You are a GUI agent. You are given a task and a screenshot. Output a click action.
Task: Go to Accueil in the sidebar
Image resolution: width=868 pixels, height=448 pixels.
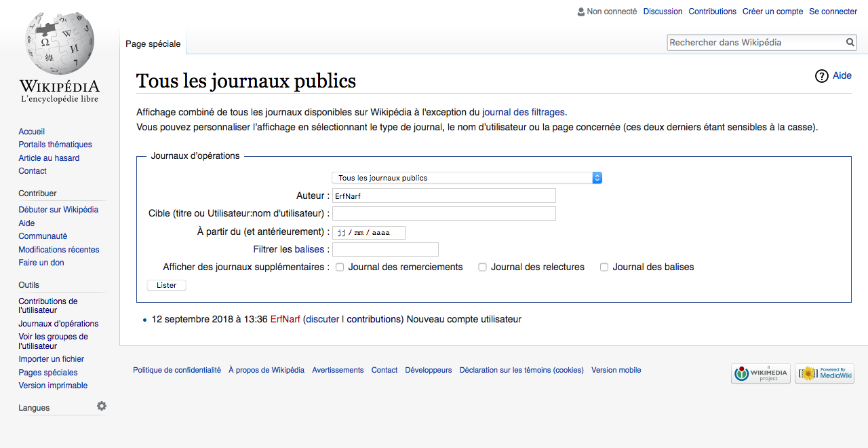[32, 132]
